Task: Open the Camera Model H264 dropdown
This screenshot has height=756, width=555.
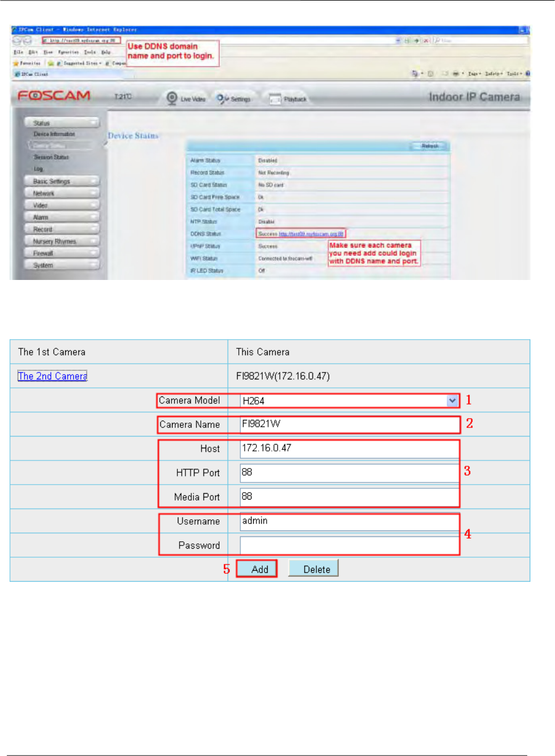Action: click(349, 401)
